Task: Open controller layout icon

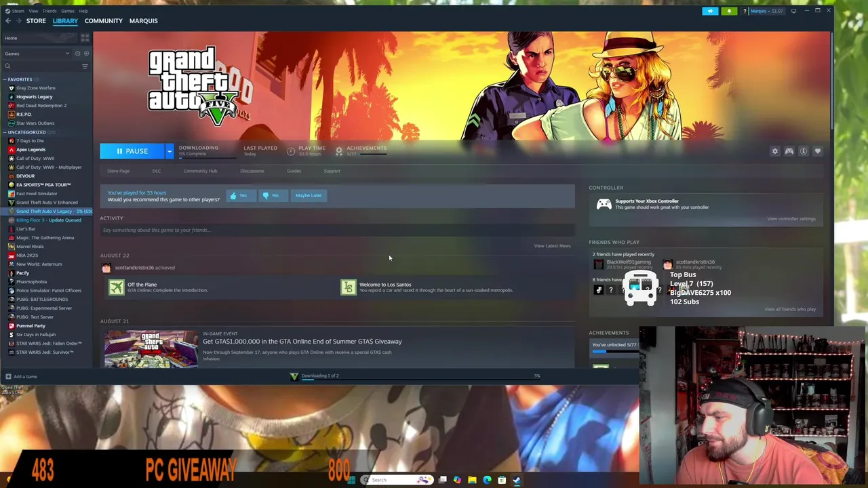Action: (789, 151)
